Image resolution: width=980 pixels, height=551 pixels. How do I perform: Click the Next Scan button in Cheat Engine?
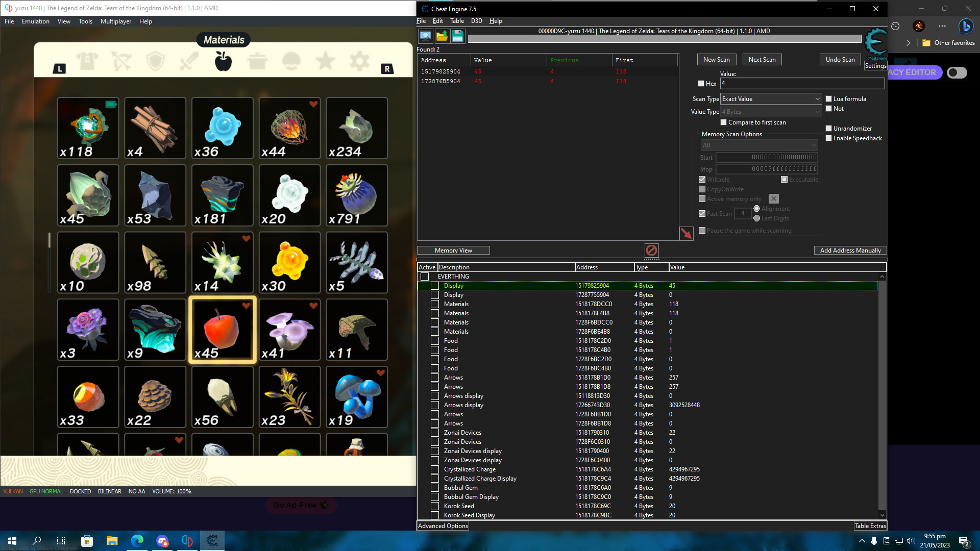tap(762, 59)
